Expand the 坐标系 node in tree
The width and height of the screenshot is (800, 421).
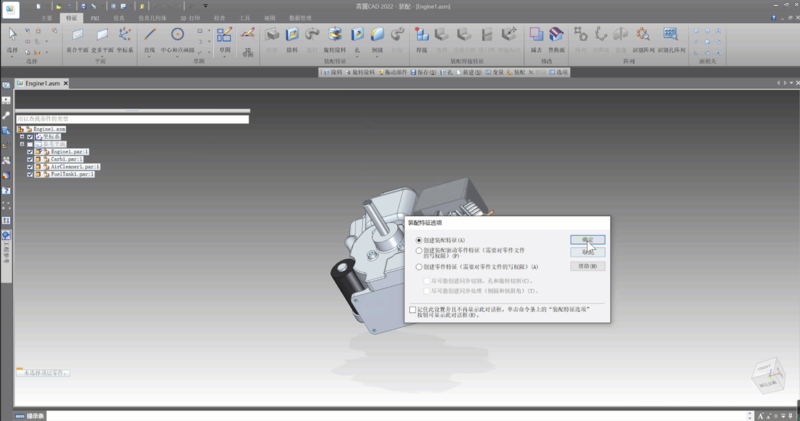coord(22,137)
